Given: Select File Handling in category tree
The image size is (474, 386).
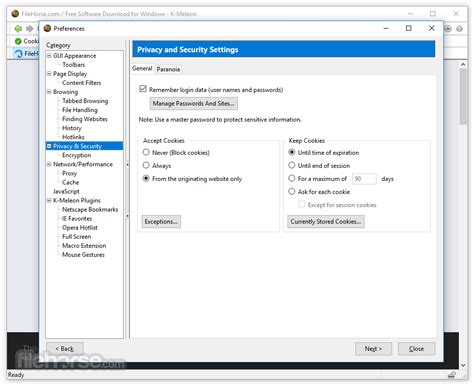Looking at the screenshot, I should [80, 110].
